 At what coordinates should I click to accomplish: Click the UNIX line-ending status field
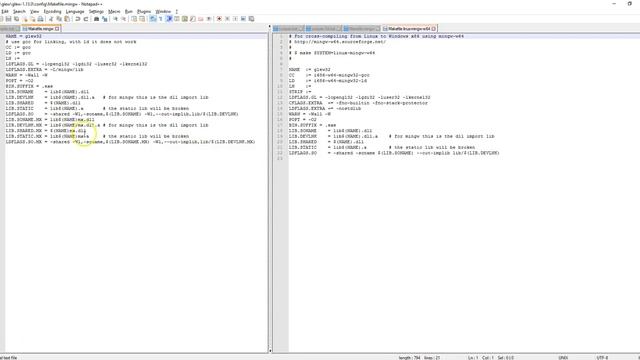(x=563, y=358)
